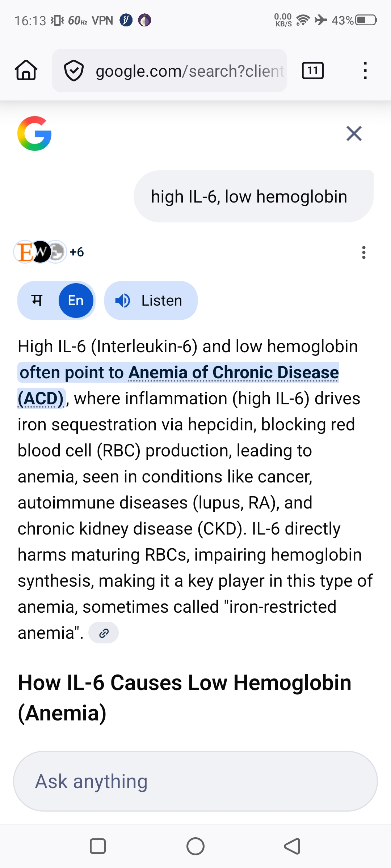Image resolution: width=391 pixels, height=868 pixels.
Task: Tap the Google logo
Action: tap(34, 133)
